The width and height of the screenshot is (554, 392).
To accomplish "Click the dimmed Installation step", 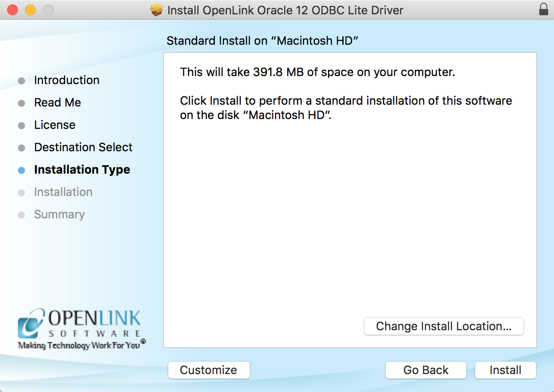I will coord(63,192).
